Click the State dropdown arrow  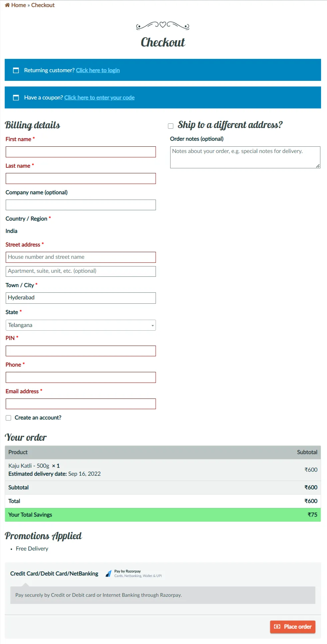click(153, 325)
